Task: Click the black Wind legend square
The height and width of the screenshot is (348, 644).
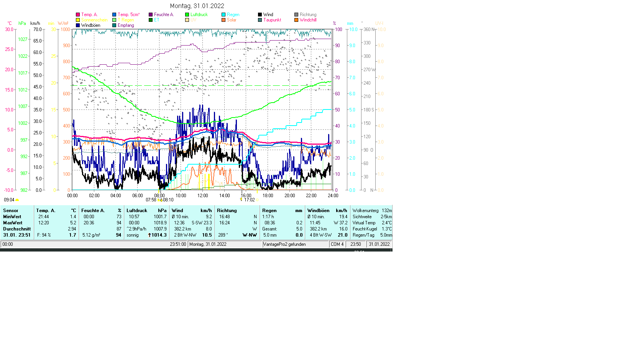Action: pyautogui.click(x=260, y=15)
